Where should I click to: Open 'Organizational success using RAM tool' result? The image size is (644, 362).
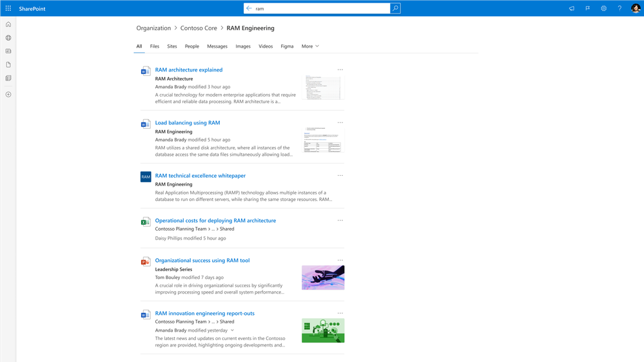click(202, 260)
